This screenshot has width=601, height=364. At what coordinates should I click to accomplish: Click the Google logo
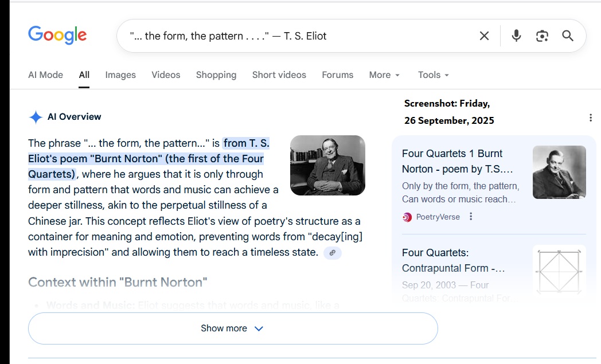tap(57, 35)
